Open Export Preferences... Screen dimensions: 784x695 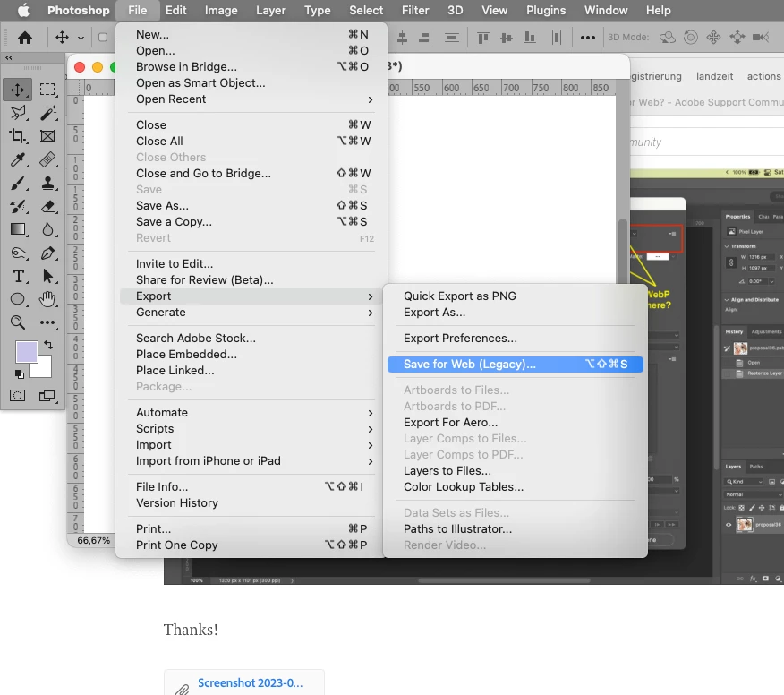click(515, 339)
